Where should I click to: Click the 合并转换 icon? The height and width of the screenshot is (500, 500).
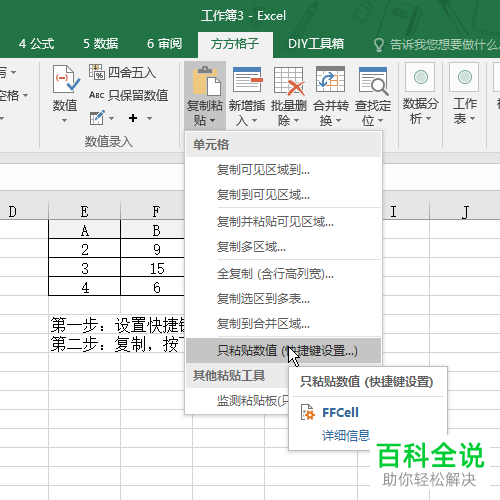point(330,79)
